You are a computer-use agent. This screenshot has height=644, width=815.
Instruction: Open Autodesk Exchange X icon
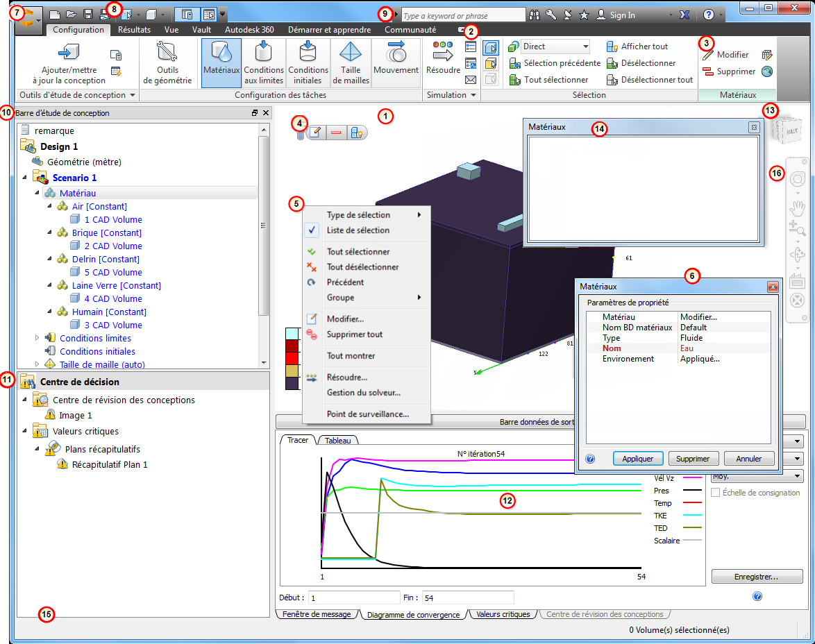[684, 15]
